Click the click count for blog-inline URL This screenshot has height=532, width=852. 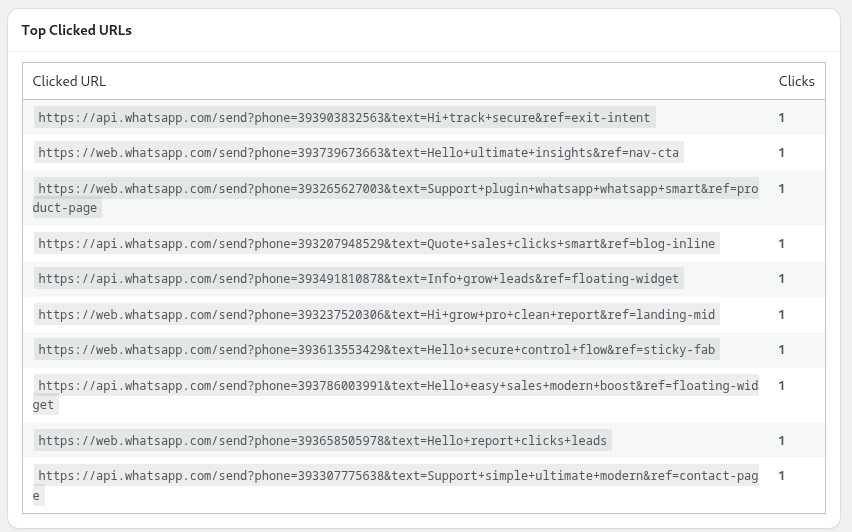782,244
